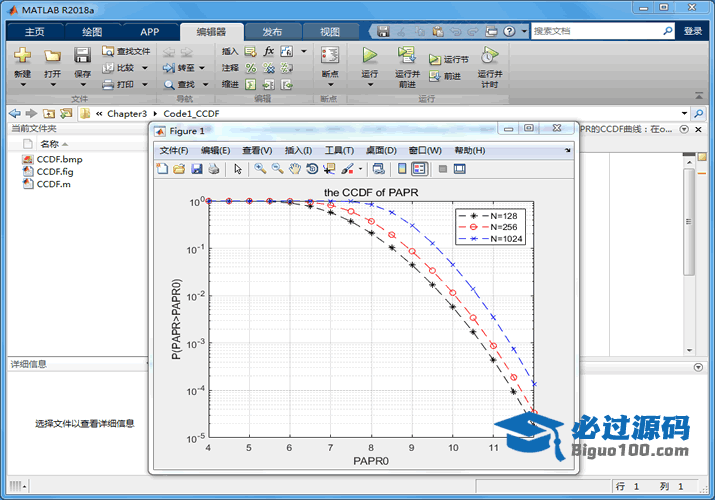Click the N=1024 legend entry
The height and width of the screenshot is (500, 715).
491,239
